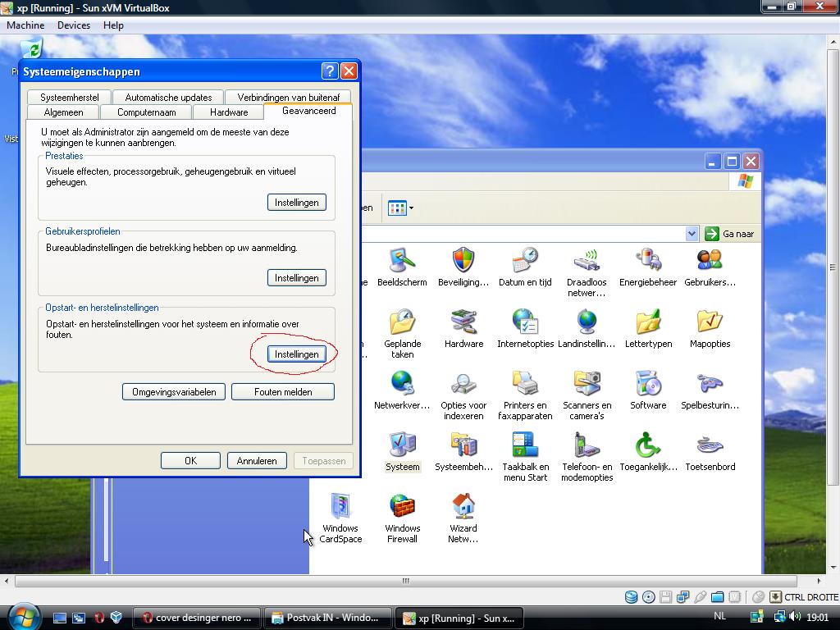This screenshot has height=630, width=840.
Task: Open the Windows Firewall icon
Action: [x=402, y=509]
